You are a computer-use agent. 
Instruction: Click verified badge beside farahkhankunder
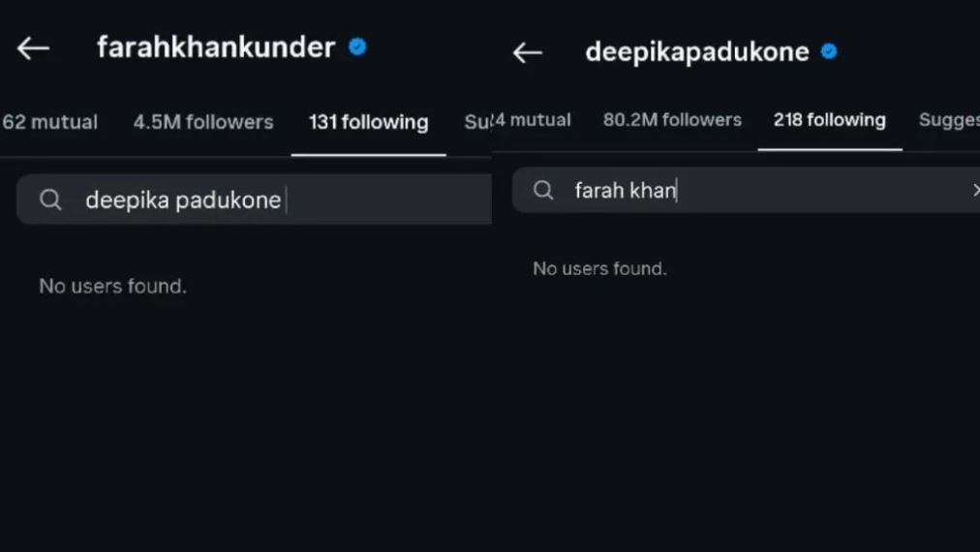click(357, 46)
